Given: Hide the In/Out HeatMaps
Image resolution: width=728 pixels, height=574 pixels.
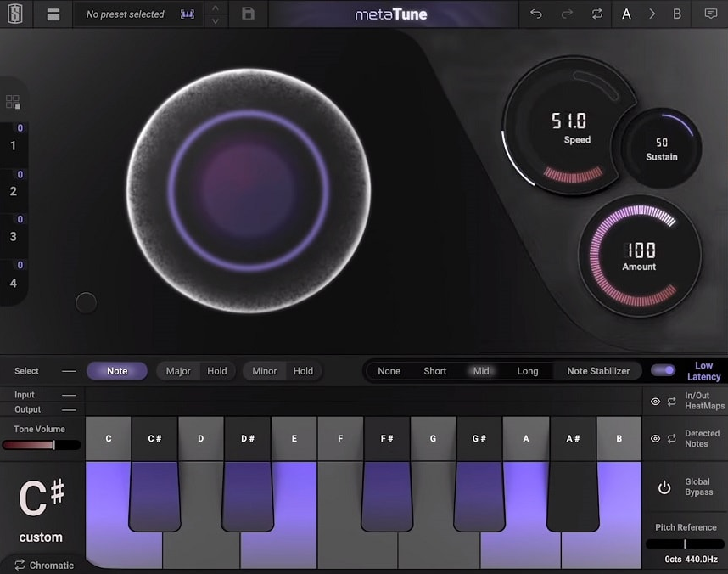Looking at the screenshot, I should (x=653, y=400).
